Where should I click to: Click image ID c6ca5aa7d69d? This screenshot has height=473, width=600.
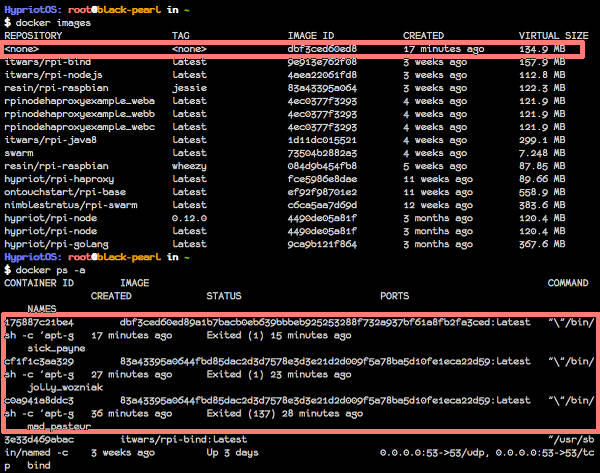(322, 205)
